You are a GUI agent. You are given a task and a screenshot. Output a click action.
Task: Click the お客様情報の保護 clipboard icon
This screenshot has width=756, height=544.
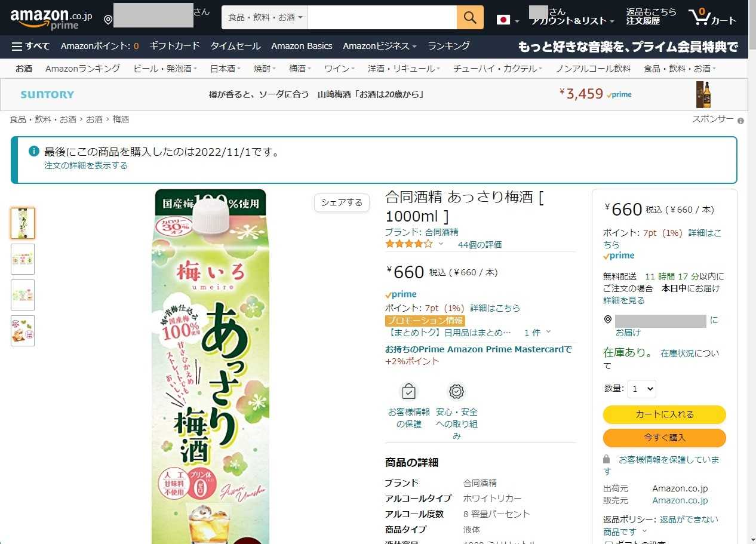pyautogui.click(x=408, y=392)
